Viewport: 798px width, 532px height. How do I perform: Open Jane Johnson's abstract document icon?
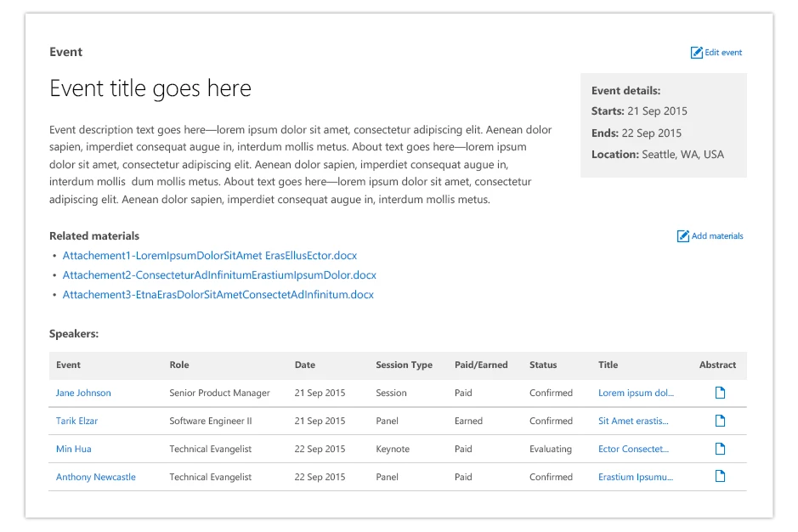[720, 393]
